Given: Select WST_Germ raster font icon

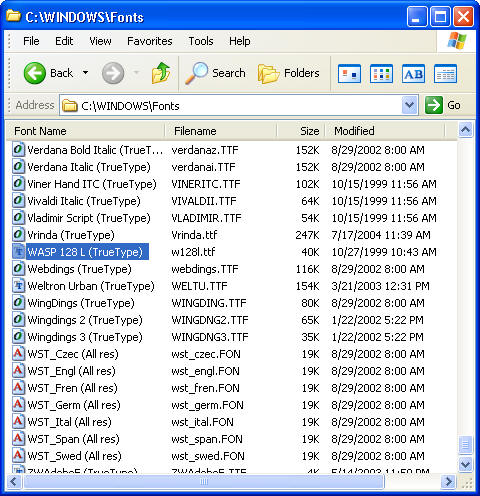Looking at the screenshot, I should click(18, 404).
